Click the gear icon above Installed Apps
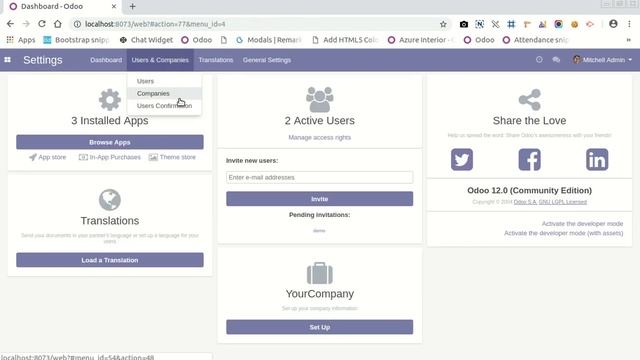Screen dimensions: 640x360 110,100
